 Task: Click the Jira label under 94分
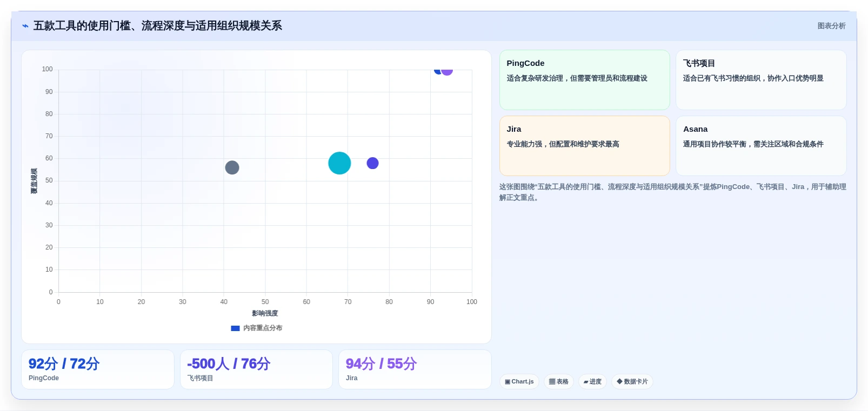[352, 378]
